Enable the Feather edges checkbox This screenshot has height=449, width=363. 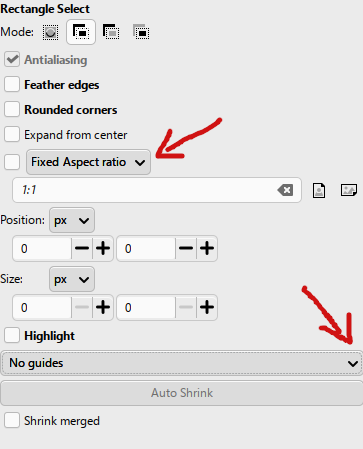point(12,84)
